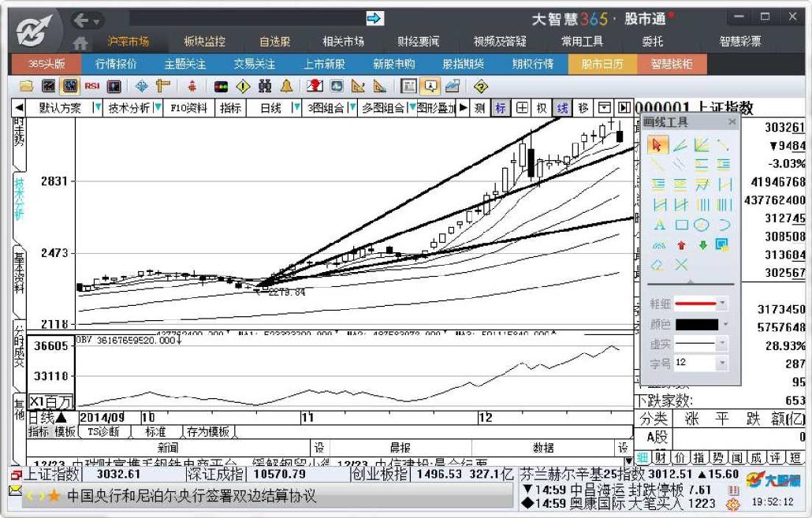Toggle the 标 marker button
The image size is (812, 518).
[x=501, y=108]
